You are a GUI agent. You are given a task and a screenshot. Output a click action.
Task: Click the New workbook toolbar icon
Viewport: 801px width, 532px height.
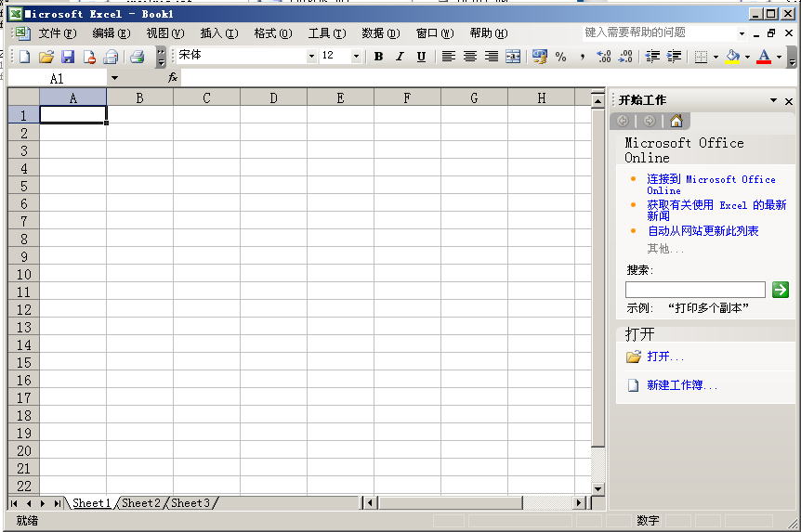24,57
